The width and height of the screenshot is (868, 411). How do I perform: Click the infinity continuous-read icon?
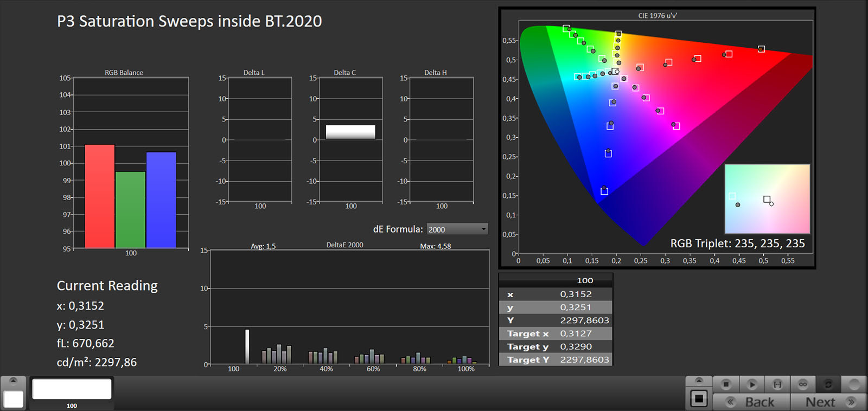click(x=803, y=384)
